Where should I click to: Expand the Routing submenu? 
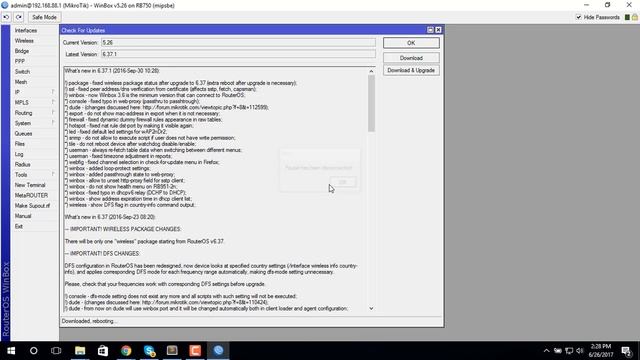(35, 113)
